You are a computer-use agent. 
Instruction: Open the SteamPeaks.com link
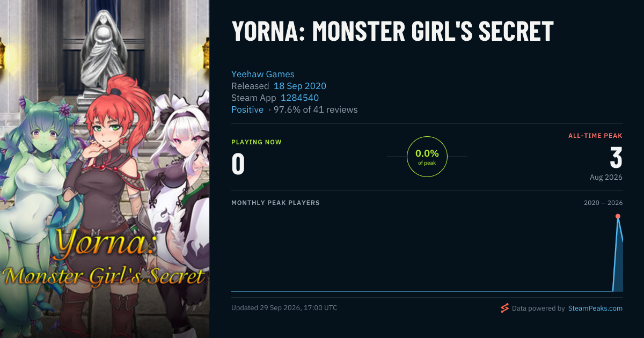595,308
